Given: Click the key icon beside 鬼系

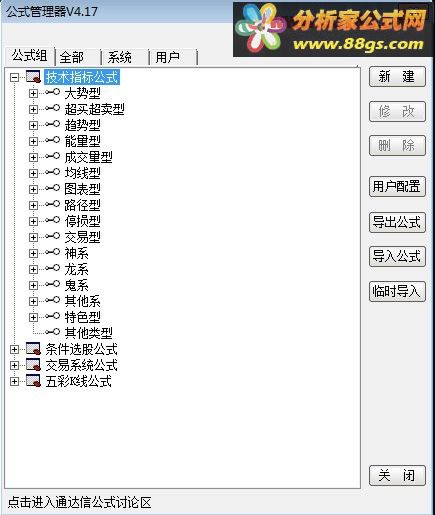Looking at the screenshot, I should coord(53,284).
